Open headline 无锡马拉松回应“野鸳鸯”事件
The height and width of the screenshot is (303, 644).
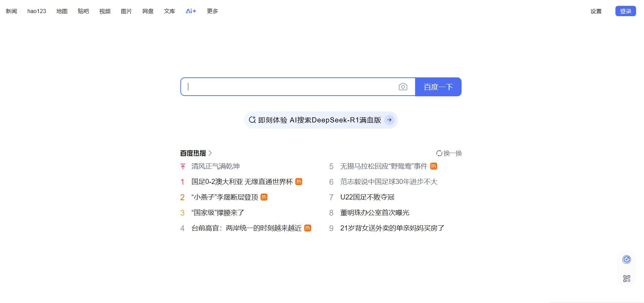tap(384, 166)
